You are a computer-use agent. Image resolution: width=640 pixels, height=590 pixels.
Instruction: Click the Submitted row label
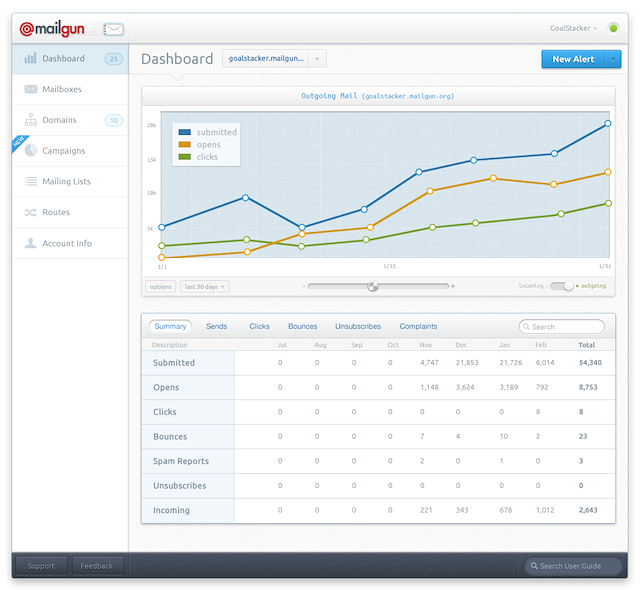point(174,363)
